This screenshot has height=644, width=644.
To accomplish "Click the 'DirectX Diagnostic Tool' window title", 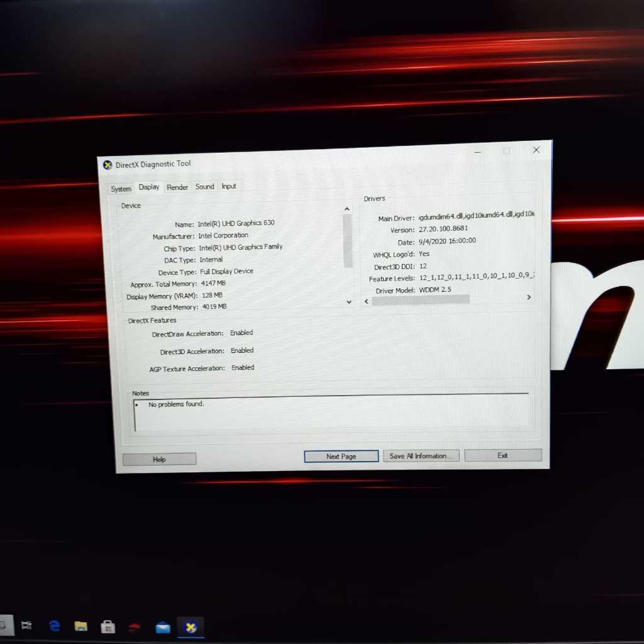I will (x=153, y=164).
